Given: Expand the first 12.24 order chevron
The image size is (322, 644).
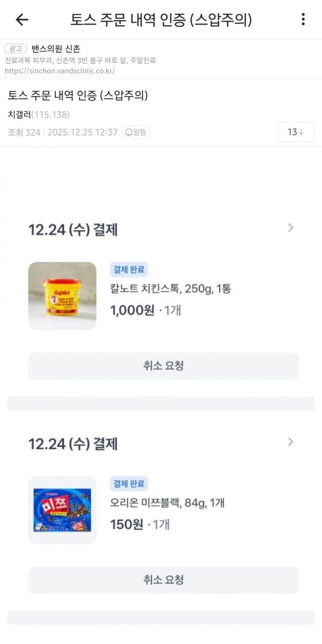Looking at the screenshot, I should point(290,228).
